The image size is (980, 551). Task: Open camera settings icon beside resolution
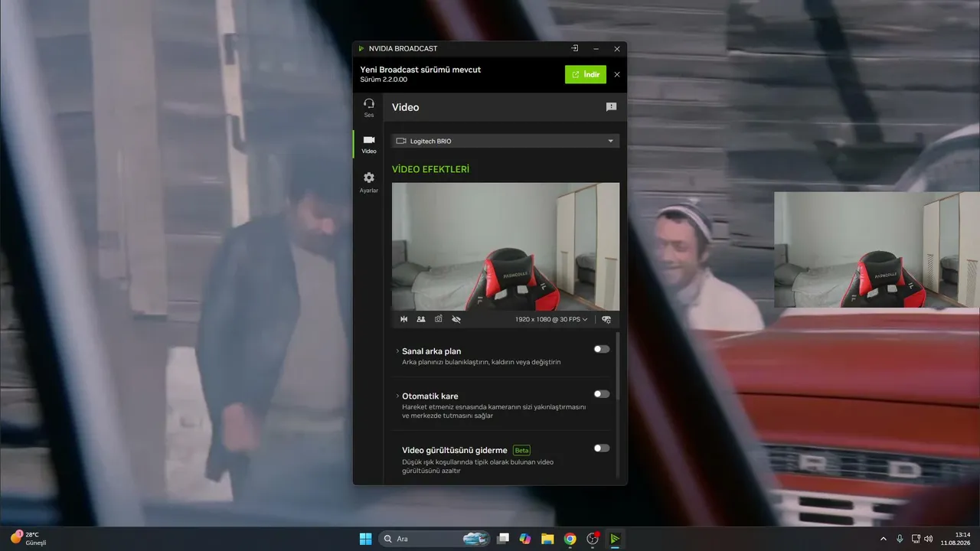(606, 319)
